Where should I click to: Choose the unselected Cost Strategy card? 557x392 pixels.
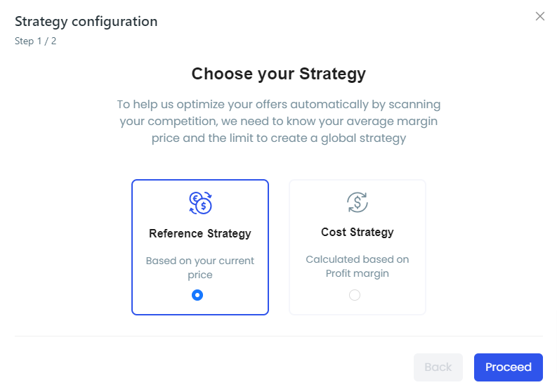coord(358,247)
